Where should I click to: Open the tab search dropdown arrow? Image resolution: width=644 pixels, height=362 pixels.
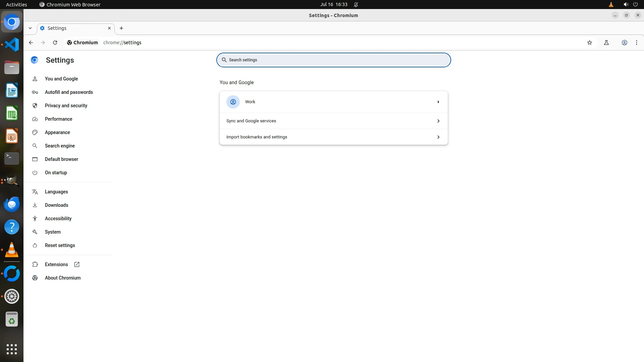(x=30, y=28)
